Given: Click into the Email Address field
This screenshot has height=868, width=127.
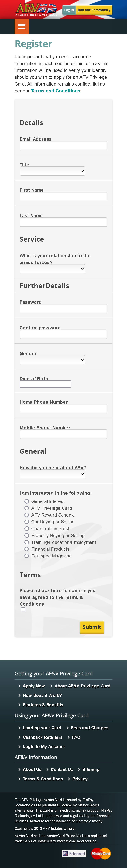Looking at the screenshot, I should [x=63, y=146].
